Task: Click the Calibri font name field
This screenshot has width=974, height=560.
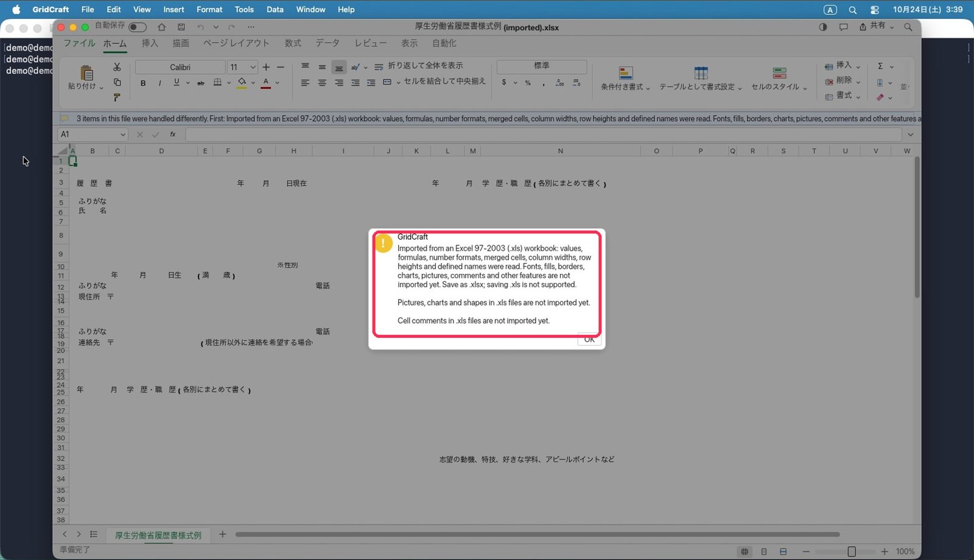Action: pos(180,67)
